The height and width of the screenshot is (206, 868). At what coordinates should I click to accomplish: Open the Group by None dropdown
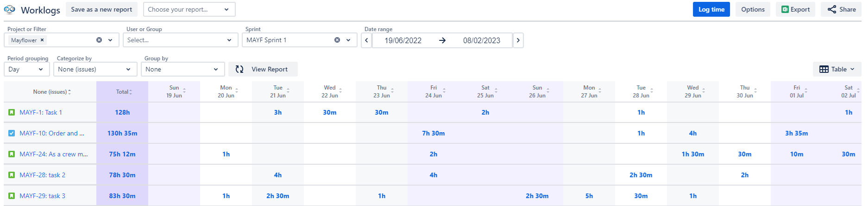(x=182, y=69)
